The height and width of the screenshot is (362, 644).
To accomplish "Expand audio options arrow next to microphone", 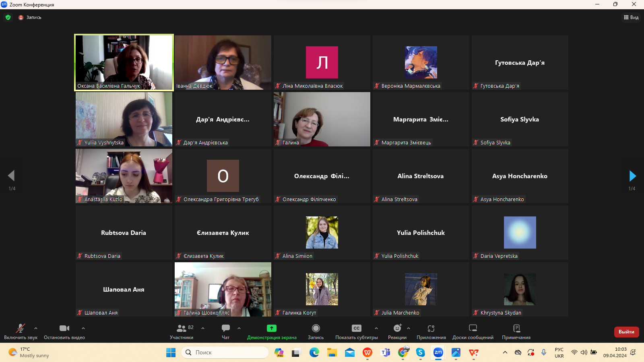I will click(x=36, y=328).
